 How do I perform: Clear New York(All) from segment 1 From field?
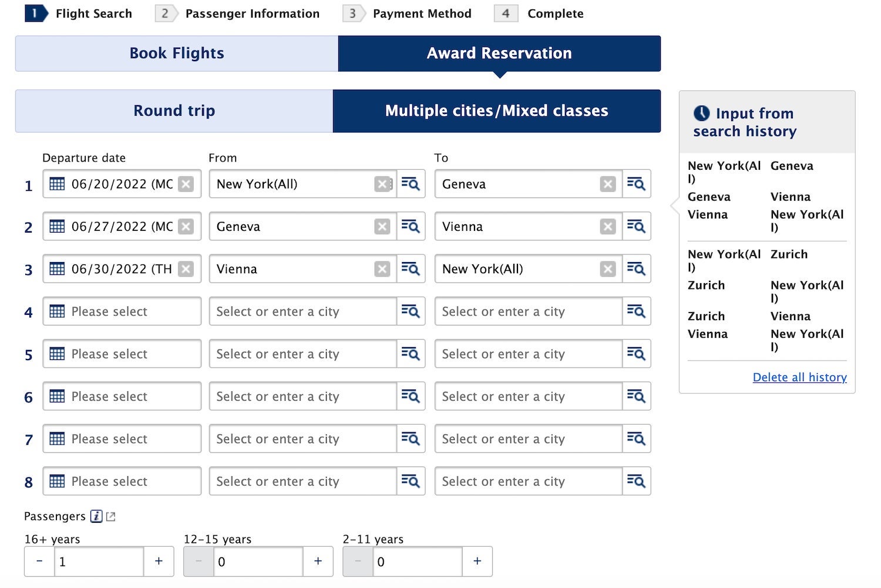point(382,184)
